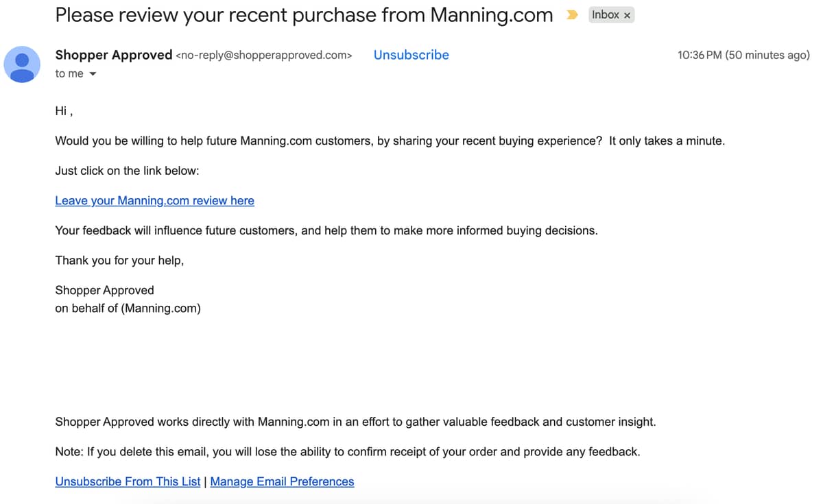The image size is (823, 504).
Task: Open "Leave your Manning.com review here" link
Action: (154, 200)
